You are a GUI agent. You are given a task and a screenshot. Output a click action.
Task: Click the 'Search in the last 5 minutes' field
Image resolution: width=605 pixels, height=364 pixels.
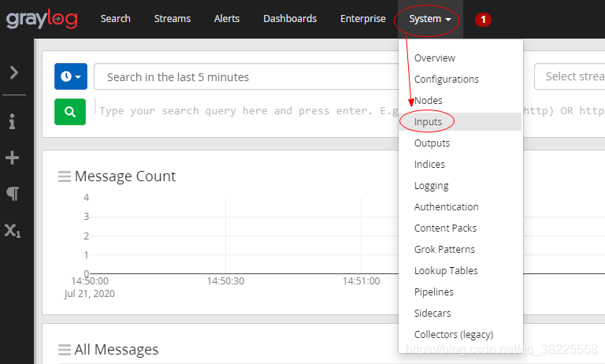click(x=246, y=76)
